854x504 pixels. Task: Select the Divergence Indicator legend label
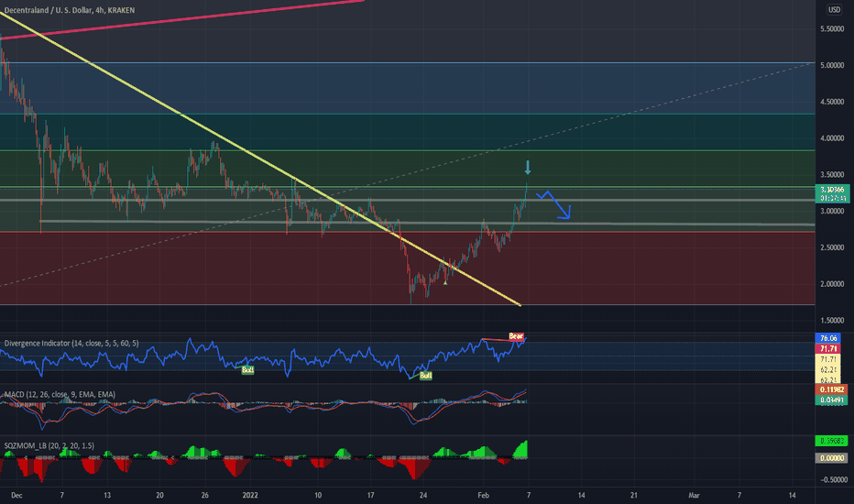coord(71,344)
